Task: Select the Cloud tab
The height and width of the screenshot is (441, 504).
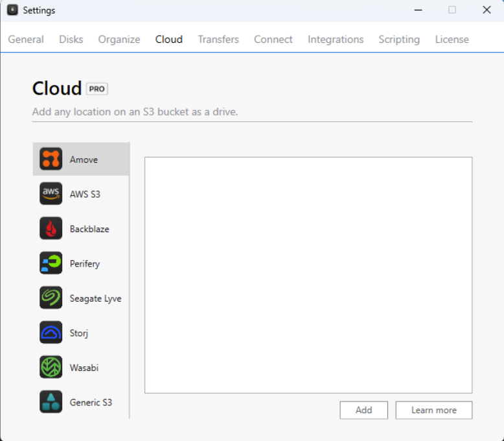Action: (x=168, y=40)
